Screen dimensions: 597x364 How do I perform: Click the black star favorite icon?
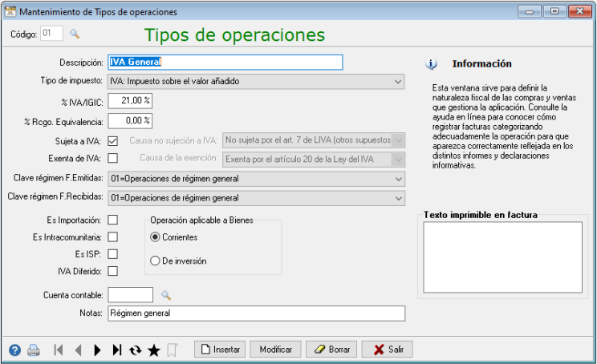(x=154, y=350)
